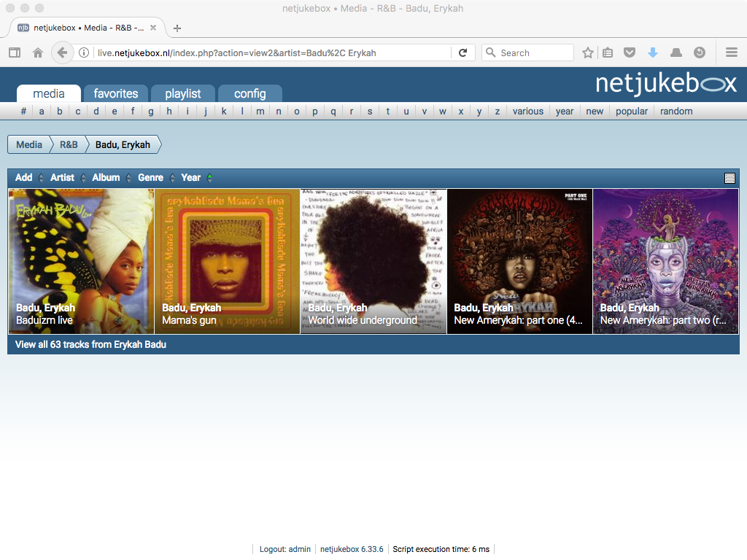
Task: Open the Pocket icon in toolbar
Action: tap(629, 52)
